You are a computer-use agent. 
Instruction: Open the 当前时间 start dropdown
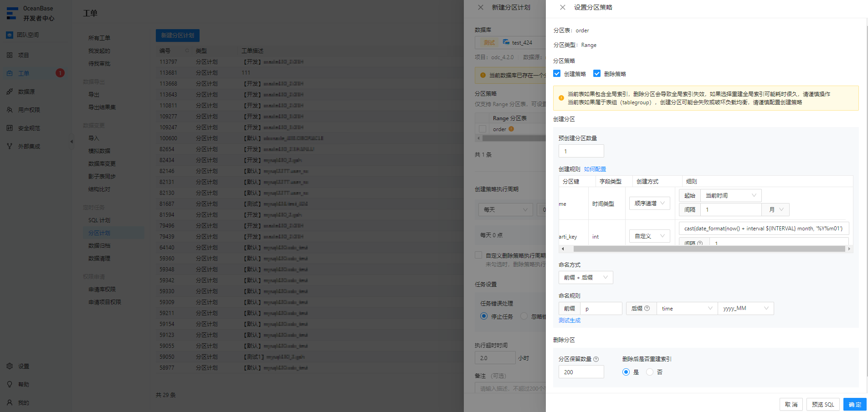pyautogui.click(x=731, y=195)
